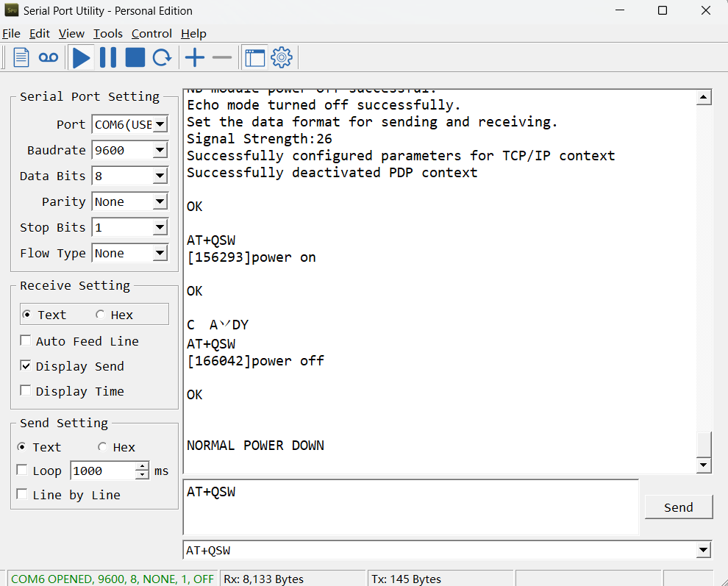Enable Auto Feed Line checkbox
The width and height of the screenshot is (728, 586).
point(26,341)
